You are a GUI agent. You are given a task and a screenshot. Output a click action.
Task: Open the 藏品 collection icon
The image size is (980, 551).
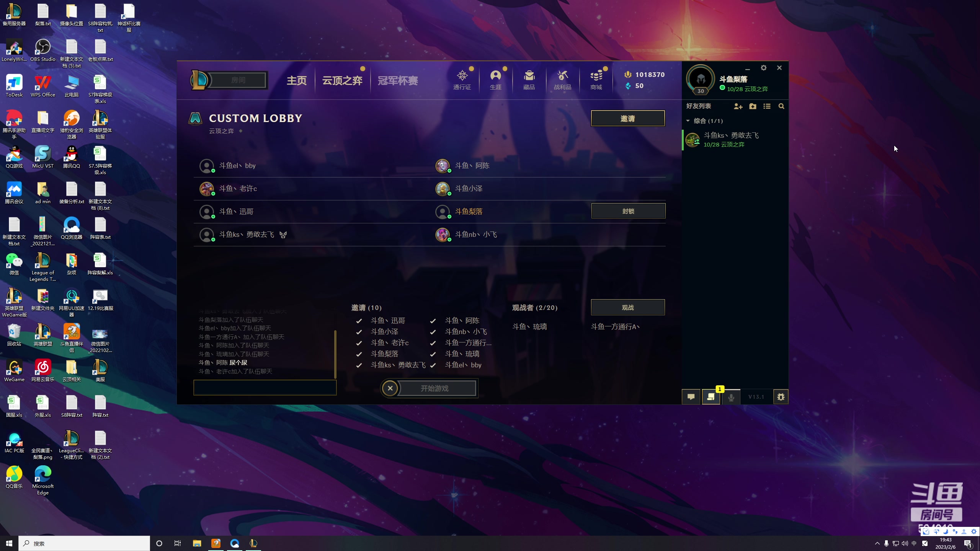click(x=529, y=80)
